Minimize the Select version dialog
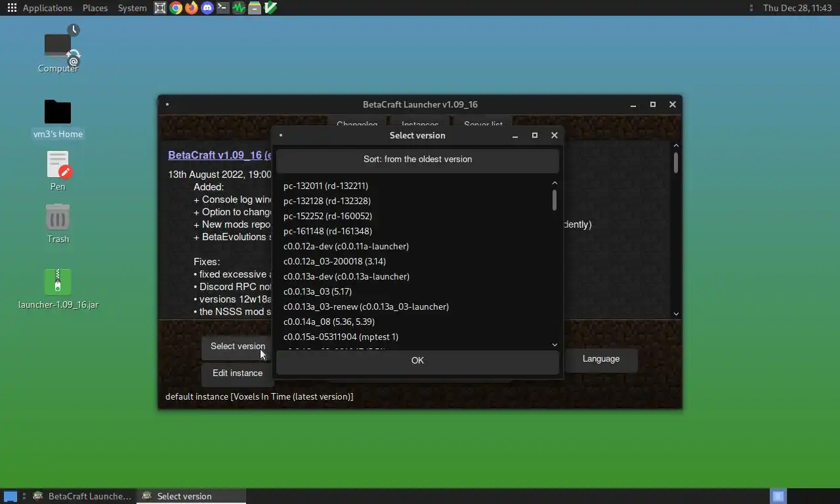Viewport: 840px width, 504px height. (515, 136)
